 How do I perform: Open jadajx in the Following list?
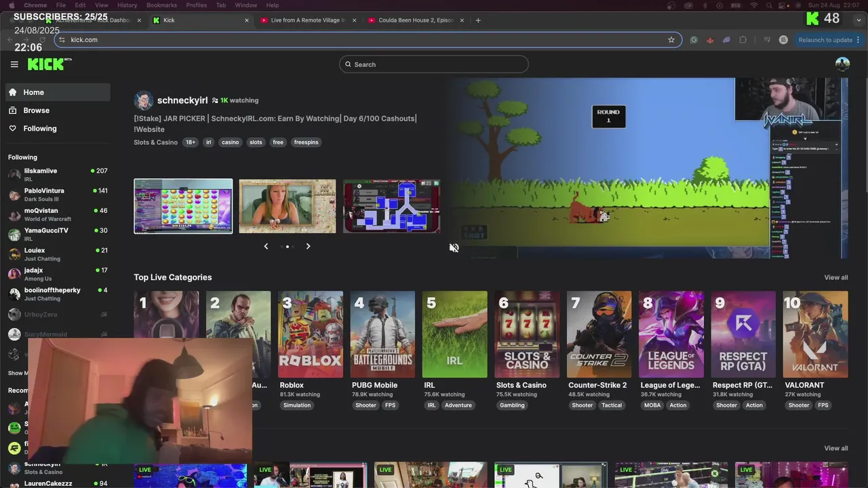coord(58,274)
